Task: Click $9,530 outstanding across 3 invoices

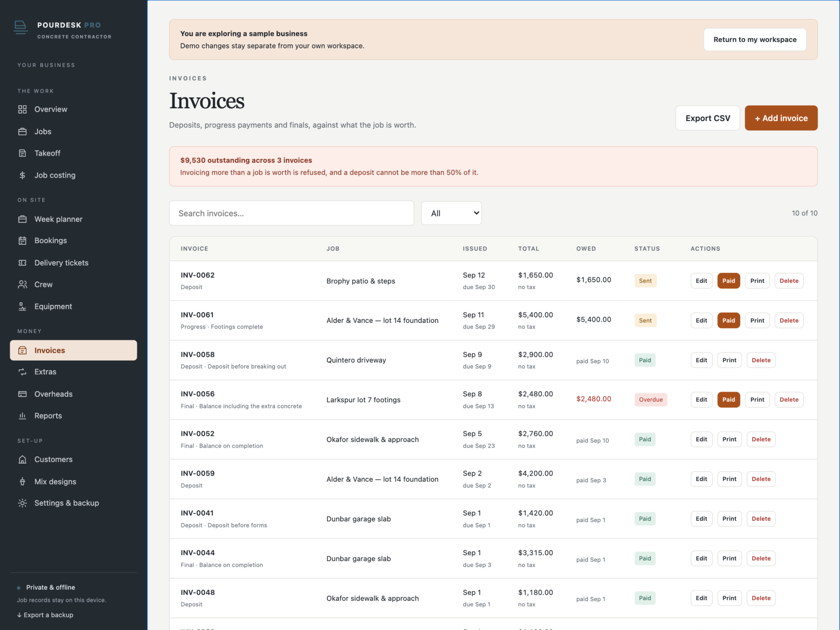Action: (x=246, y=160)
